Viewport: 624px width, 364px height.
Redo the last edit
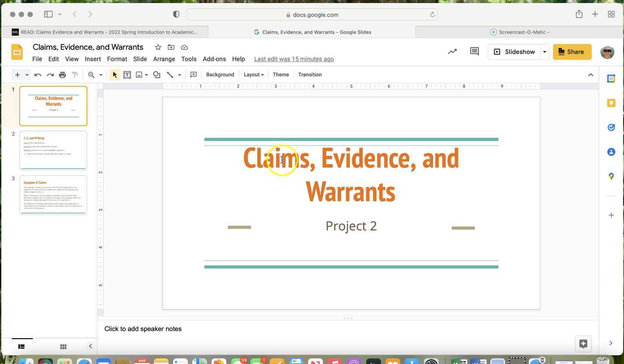click(x=50, y=75)
